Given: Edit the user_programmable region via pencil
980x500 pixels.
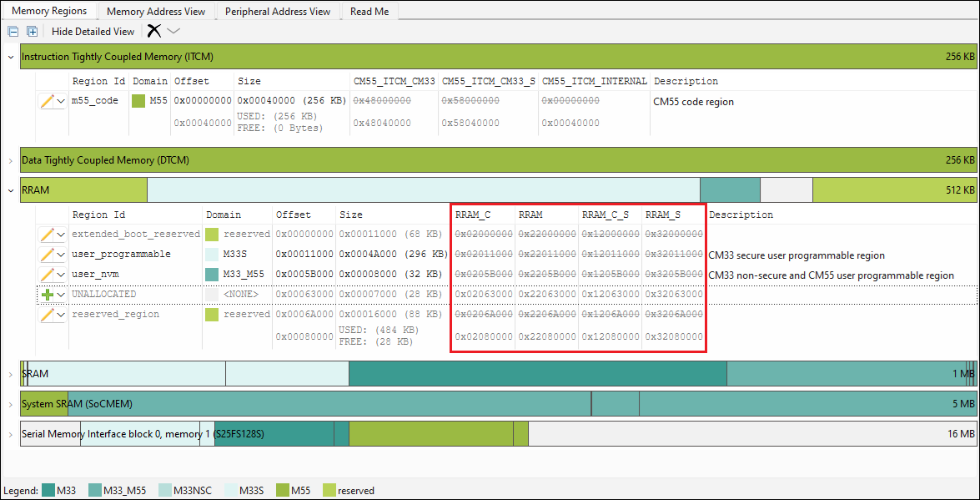Looking at the screenshot, I should [47, 255].
